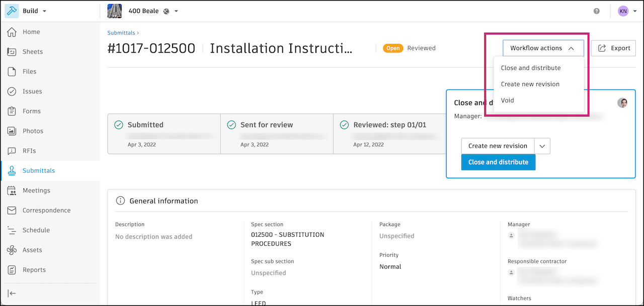The width and height of the screenshot is (644, 306).
Task: Click the blue Close and distribute button
Action: pyautogui.click(x=498, y=162)
